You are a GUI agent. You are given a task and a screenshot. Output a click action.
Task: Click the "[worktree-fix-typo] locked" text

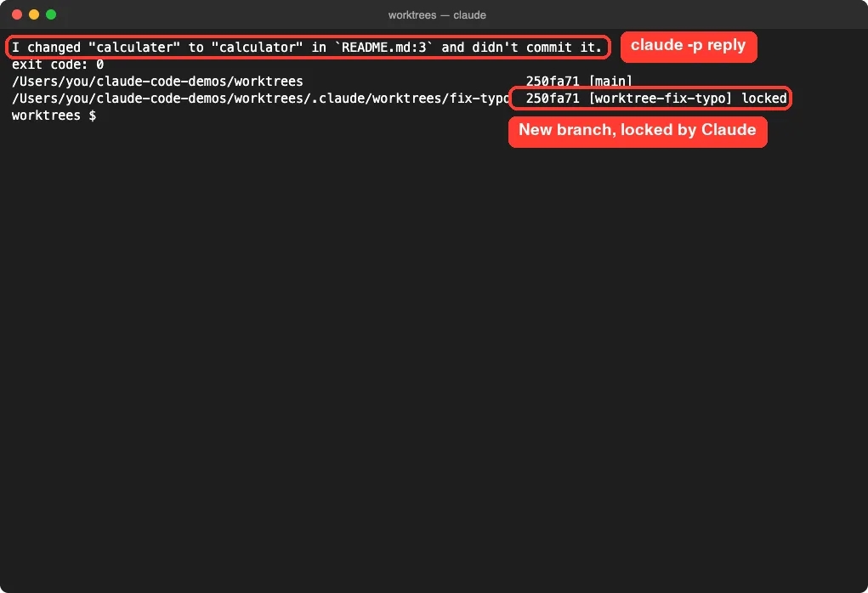(688, 99)
